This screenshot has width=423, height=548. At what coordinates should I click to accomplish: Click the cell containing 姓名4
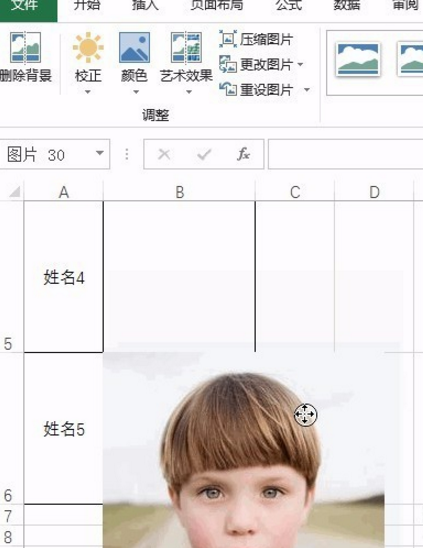click(x=64, y=277)
